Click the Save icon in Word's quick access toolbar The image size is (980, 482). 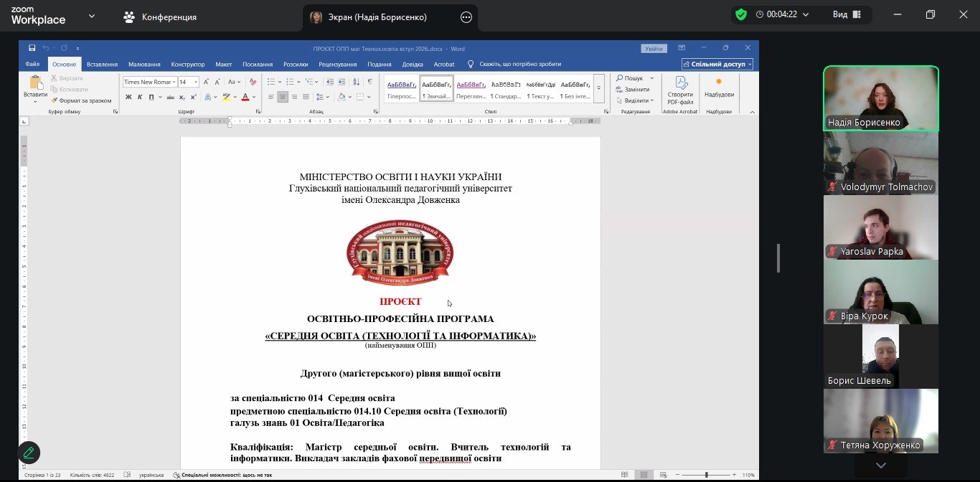pyautogui.click(x=32, y=48)
